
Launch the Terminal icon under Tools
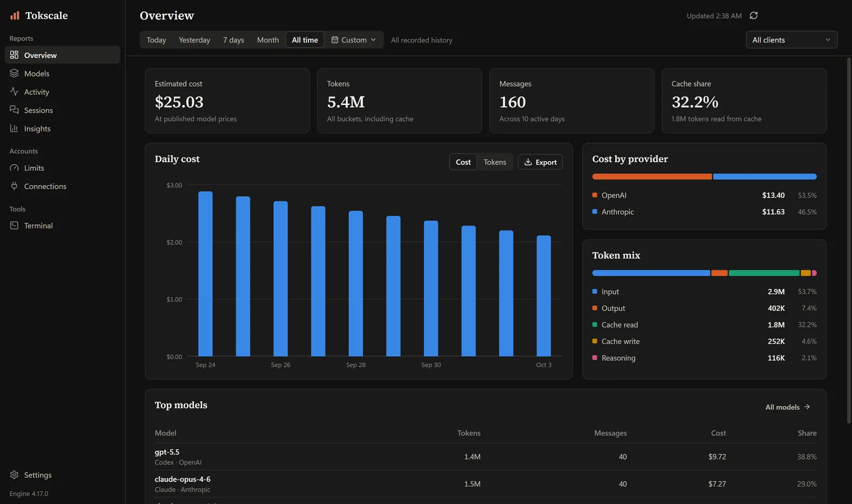pyautogui.click(x=14, y=226)
